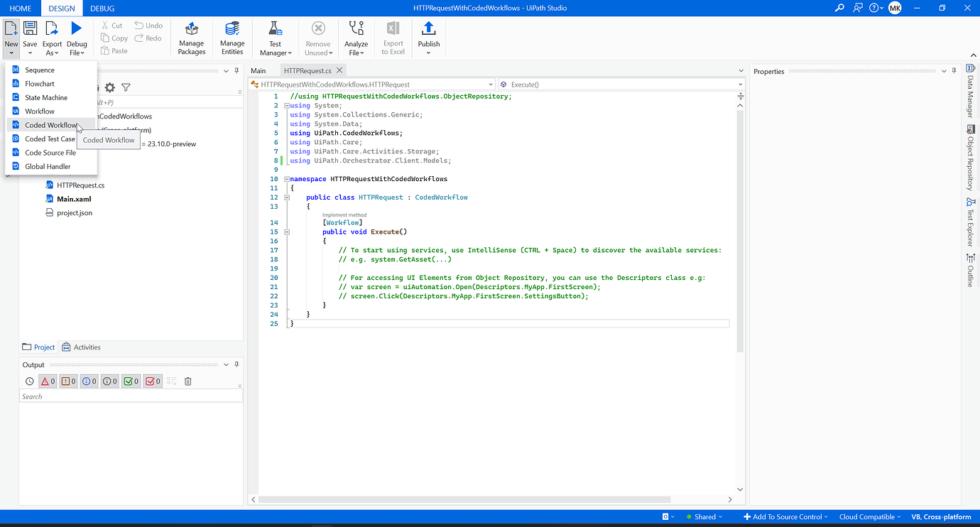Toggle timestamps in Output panel
The image size is (980, 527).
[29, 381]
